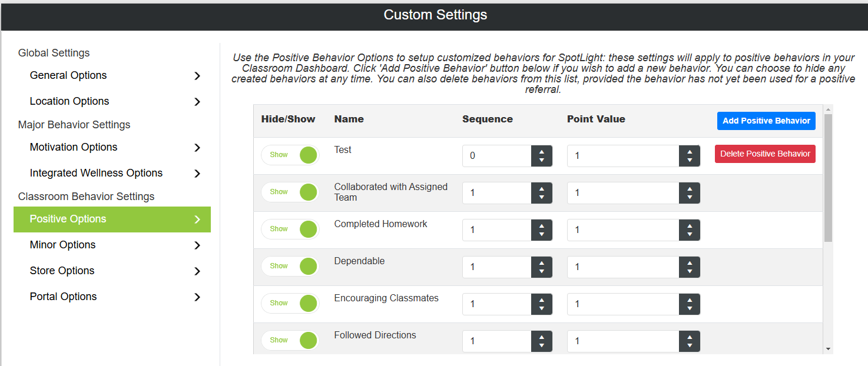Click stepper for Completed Homework sequence
Screen dimensions: 868x366
pos(542,230)
